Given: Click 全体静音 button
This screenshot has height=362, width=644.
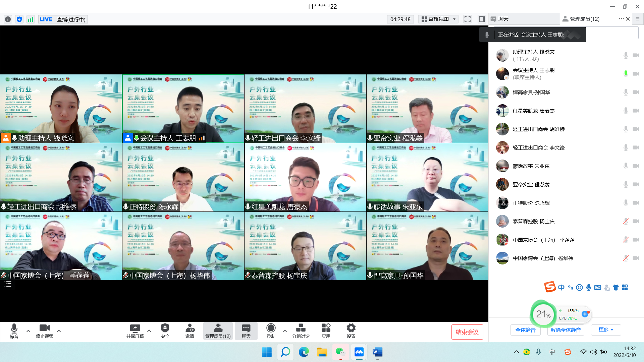Looking at the screenshot, I should (x=526, y=330).
